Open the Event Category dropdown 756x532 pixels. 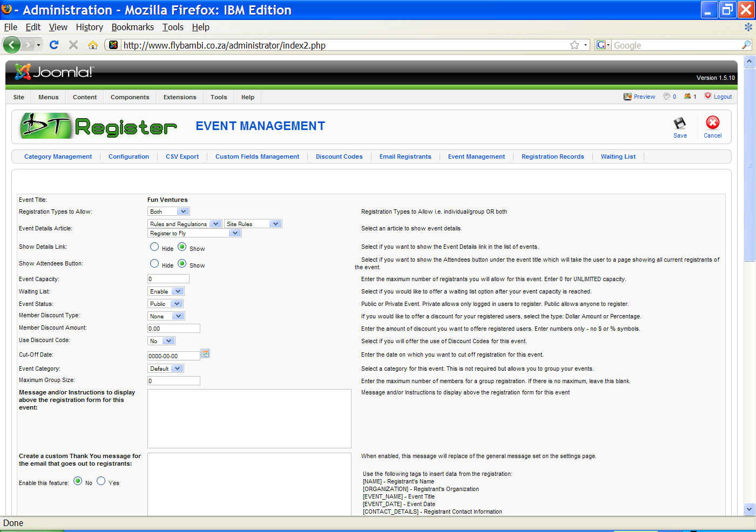pyautogui.click(x=166, y=369)
